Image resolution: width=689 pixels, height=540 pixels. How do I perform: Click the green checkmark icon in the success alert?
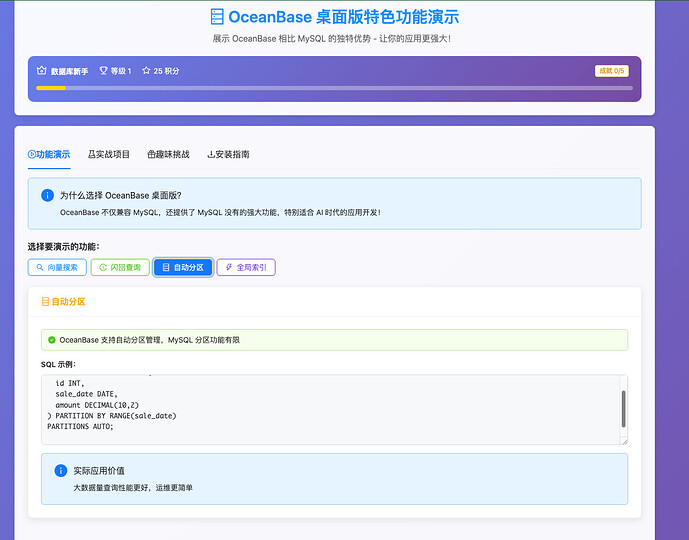[52, 340]
